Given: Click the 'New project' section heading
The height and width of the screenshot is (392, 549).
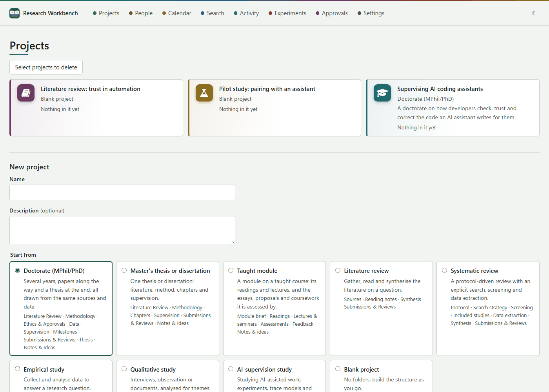Looking at the screenshot, I should [29, 167].
